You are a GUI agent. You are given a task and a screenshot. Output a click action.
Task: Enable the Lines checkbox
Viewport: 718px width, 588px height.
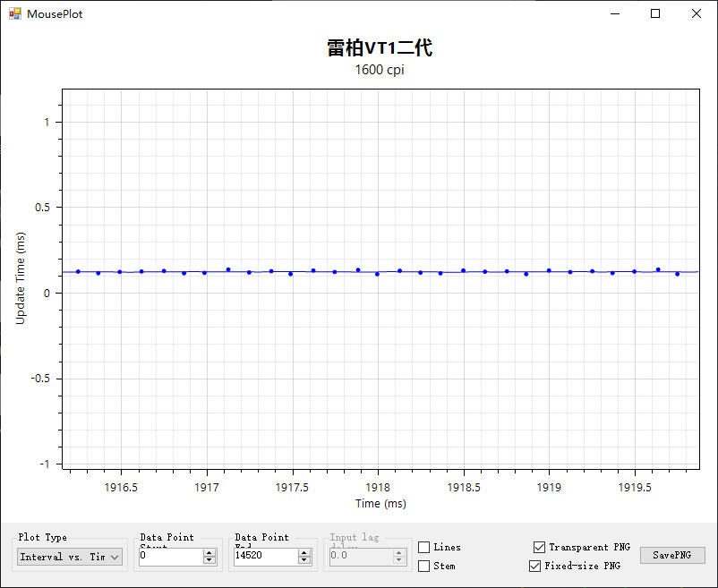click(x=424, y=546)
